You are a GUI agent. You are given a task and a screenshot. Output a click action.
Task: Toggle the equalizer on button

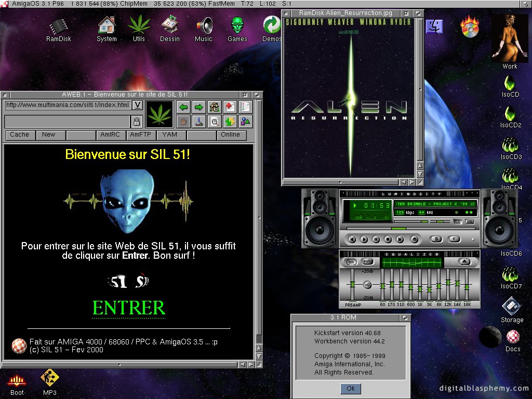(352, 262)
